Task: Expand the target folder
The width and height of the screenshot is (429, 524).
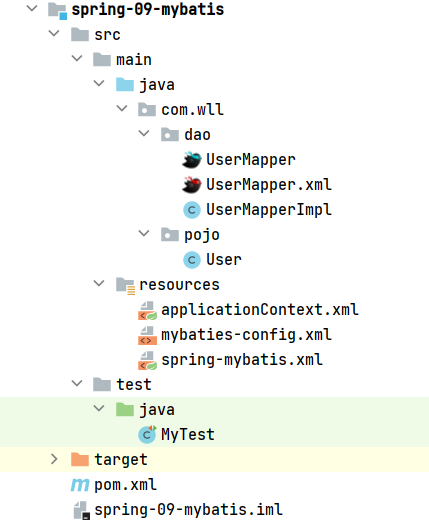Action: [x=54, y=459]
